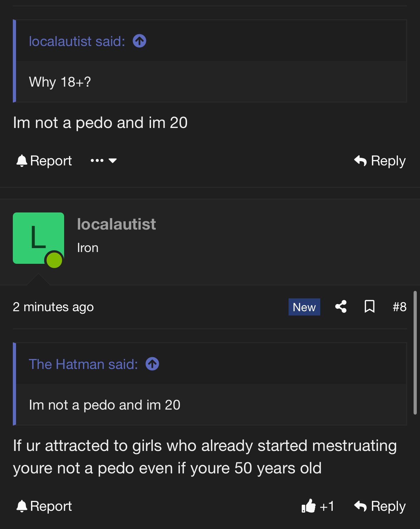Click the green L avatar
Viewport: 420px width, 529px height.
click(x=38, y=238)
